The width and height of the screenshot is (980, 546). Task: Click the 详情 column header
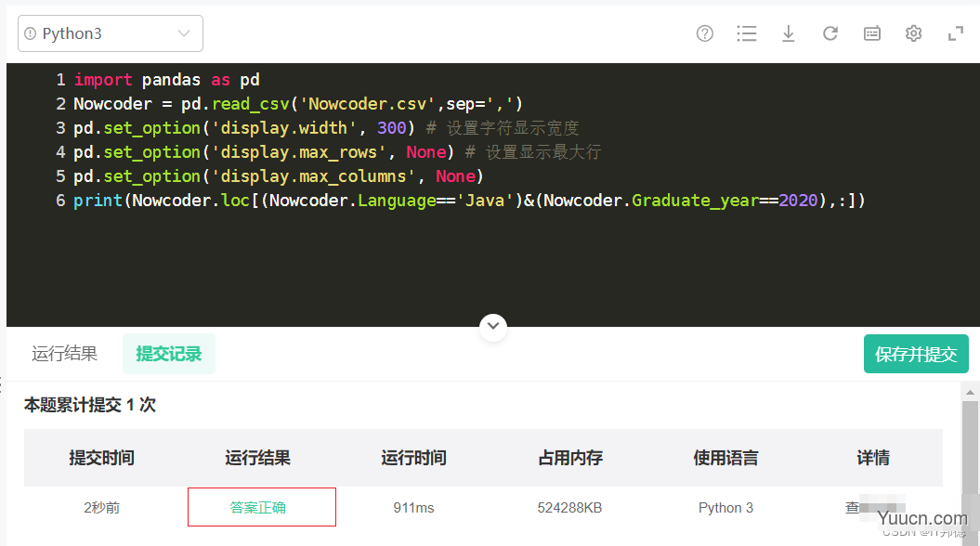click(x=873, y=458)
